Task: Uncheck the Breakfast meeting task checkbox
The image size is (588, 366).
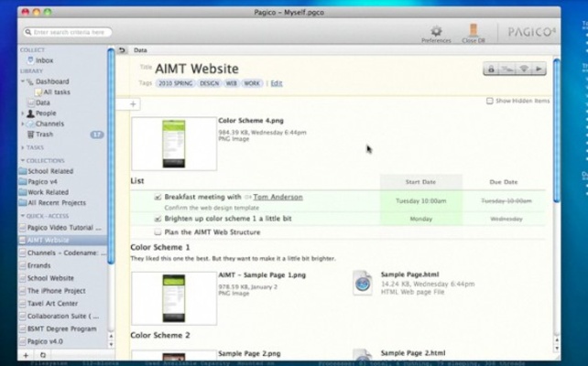Action: click(158, 197)
